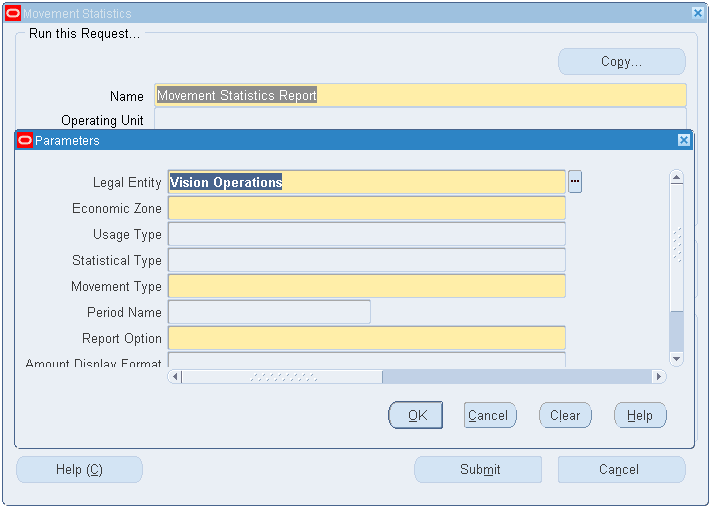
Task: Open the Legal Entity list of values button
Action: [x=575, y=182]
